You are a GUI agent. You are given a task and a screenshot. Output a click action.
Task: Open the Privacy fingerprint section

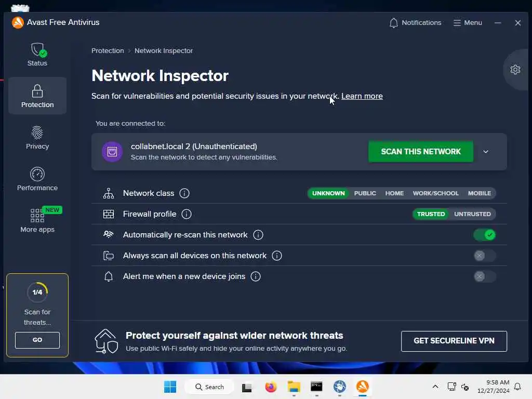pyautogui.click(x=37, y=137)
